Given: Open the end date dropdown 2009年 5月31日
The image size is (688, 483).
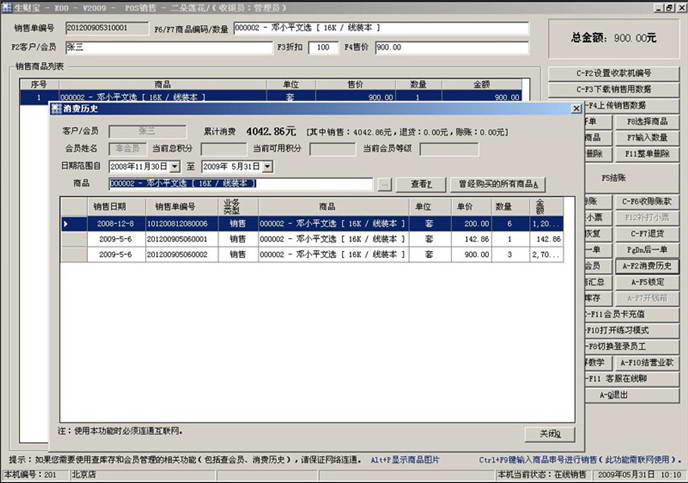Looking at the screenshot, I should pyautogui.click(x=268, y=166).
